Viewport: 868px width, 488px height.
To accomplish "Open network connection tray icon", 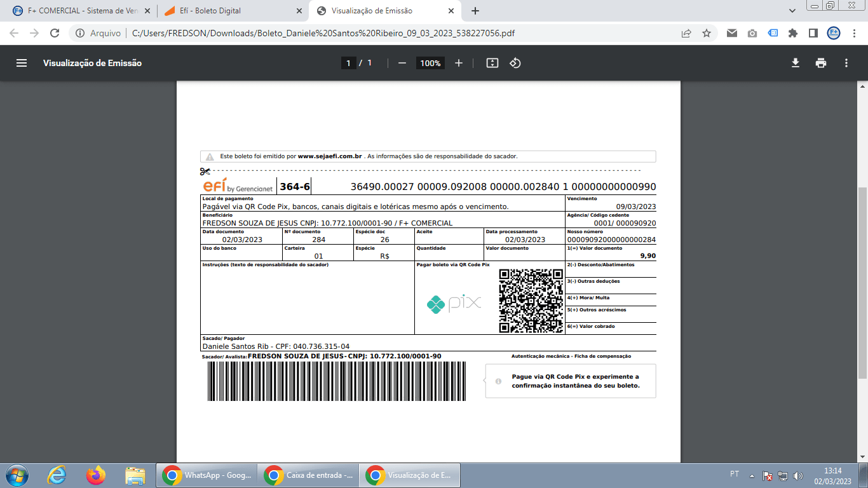I will (783, 475).
